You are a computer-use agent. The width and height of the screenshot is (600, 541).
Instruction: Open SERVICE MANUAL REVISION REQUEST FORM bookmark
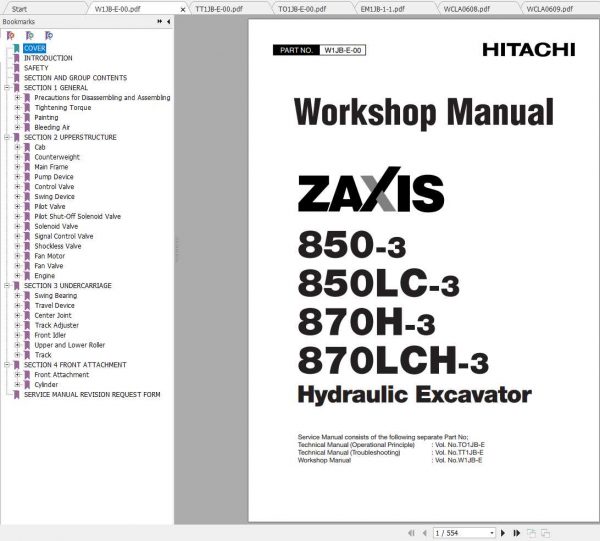92,394
